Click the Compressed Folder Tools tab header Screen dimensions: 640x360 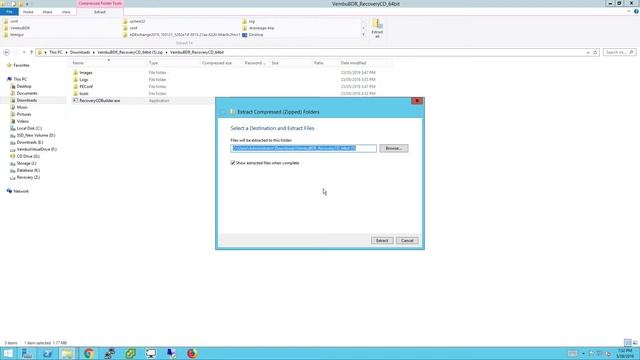tap(100, 3)
